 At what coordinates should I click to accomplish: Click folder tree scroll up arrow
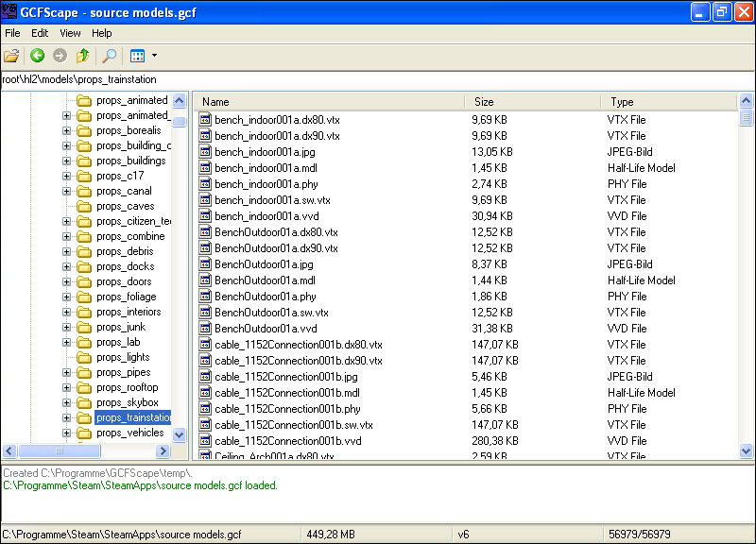click(179, 100)
